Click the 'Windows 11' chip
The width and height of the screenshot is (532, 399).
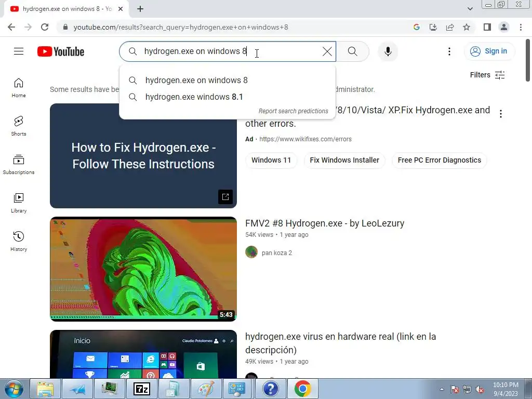coord(271,160)
